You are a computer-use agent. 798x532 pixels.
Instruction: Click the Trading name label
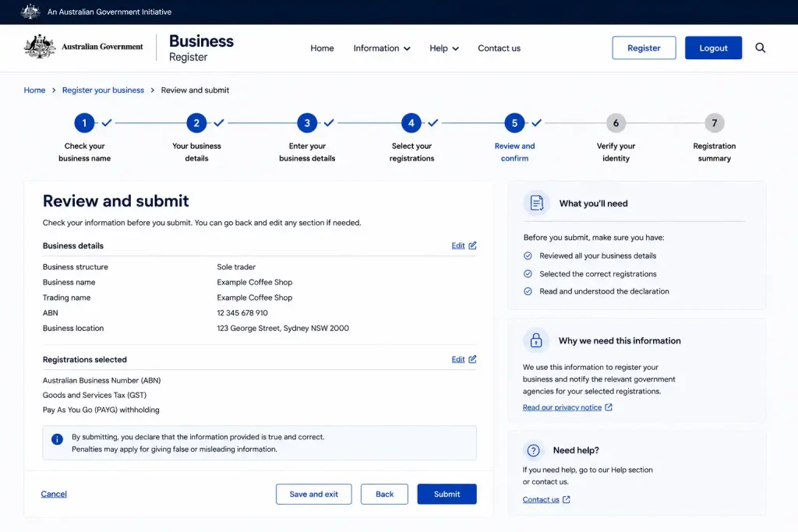click(x=67, y=298)
